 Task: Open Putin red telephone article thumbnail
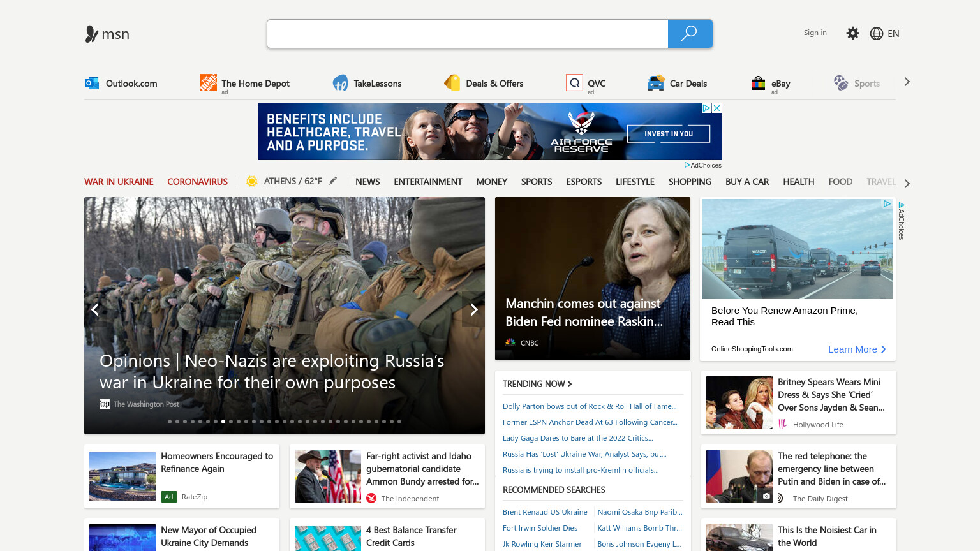(x=739, y=476)
